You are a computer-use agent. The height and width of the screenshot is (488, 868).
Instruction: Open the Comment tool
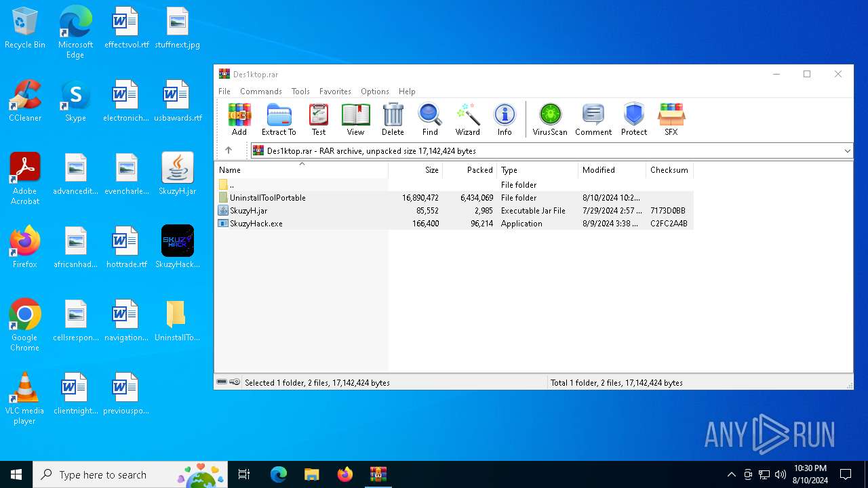593,119
